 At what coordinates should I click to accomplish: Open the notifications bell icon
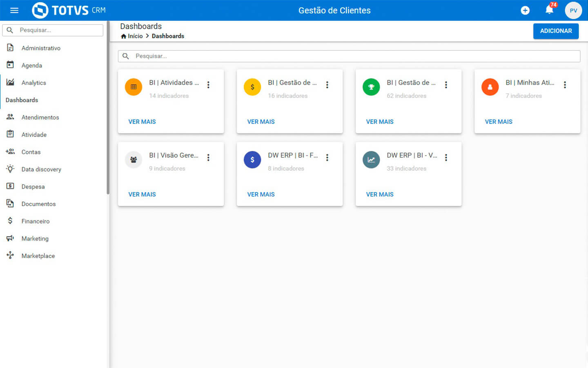[549, 10]
